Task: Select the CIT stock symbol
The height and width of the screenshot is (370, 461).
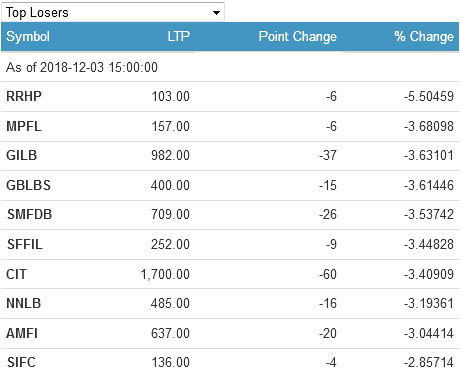Action: point(16,274)
